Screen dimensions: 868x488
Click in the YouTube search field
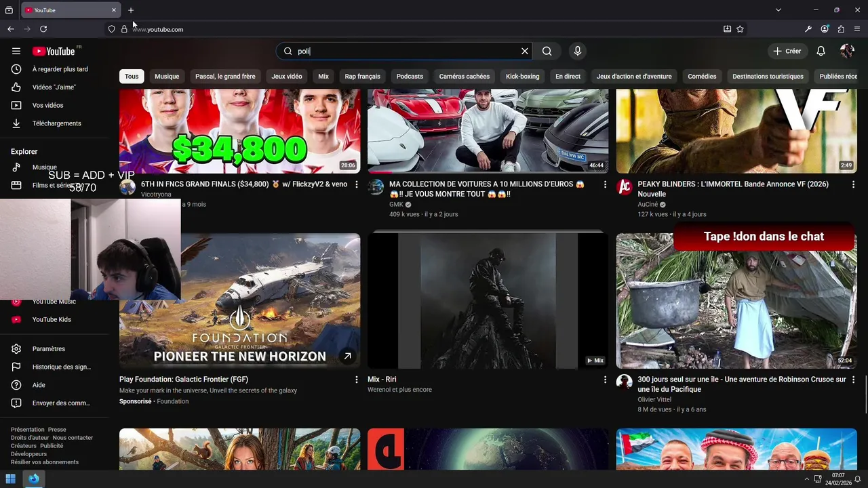(x=403, y=51)
